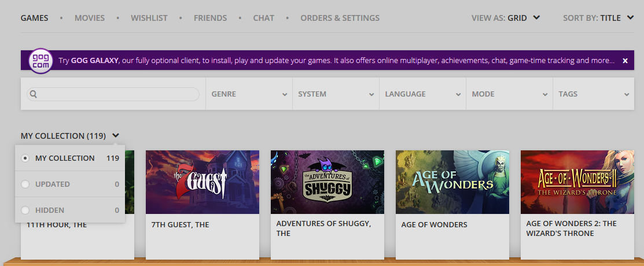Viewport: 644px width, 266px height.
Task: Change the View As Grid setting
Action: (x=506, y=18)
